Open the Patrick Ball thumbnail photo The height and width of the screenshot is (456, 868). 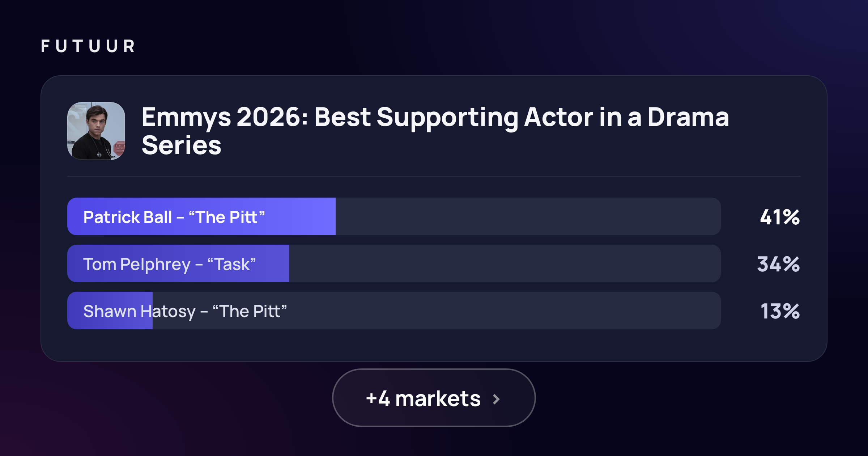coord(96,131)
